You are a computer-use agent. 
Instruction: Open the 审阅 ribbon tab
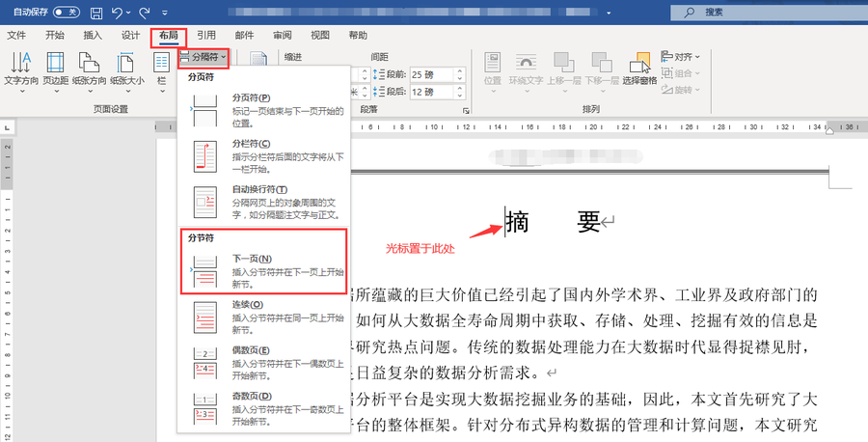coord(283,35)
